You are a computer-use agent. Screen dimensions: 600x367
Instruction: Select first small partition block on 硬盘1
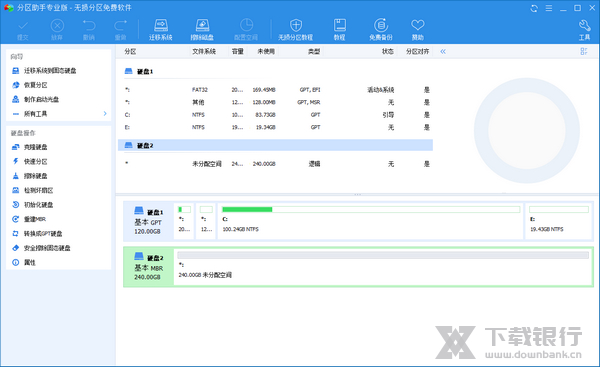pos(184,221)
